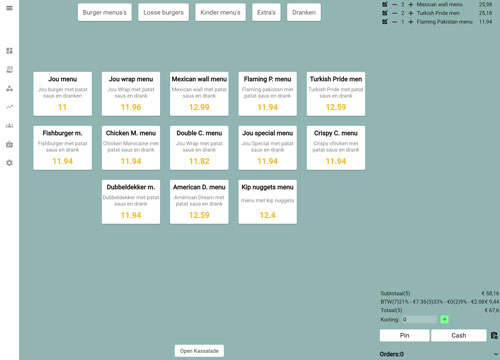Open the receipt/orders icon in sidebar
The image size is (500, 360).
pyautogui.click(x=9, y=69)
